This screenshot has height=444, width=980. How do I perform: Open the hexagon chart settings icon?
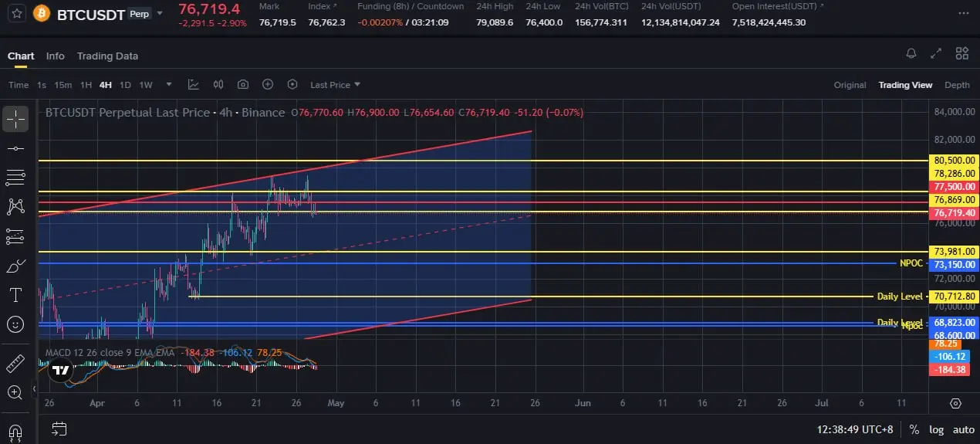point(292,85)
